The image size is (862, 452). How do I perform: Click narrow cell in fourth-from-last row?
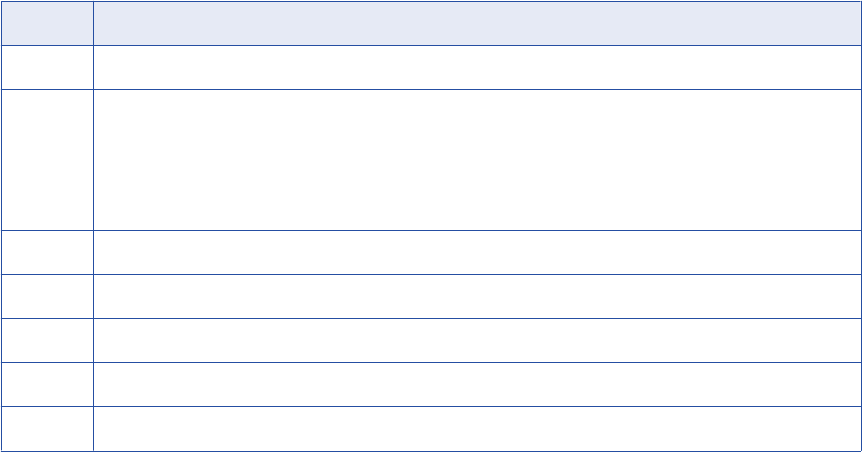pos(46,297)
